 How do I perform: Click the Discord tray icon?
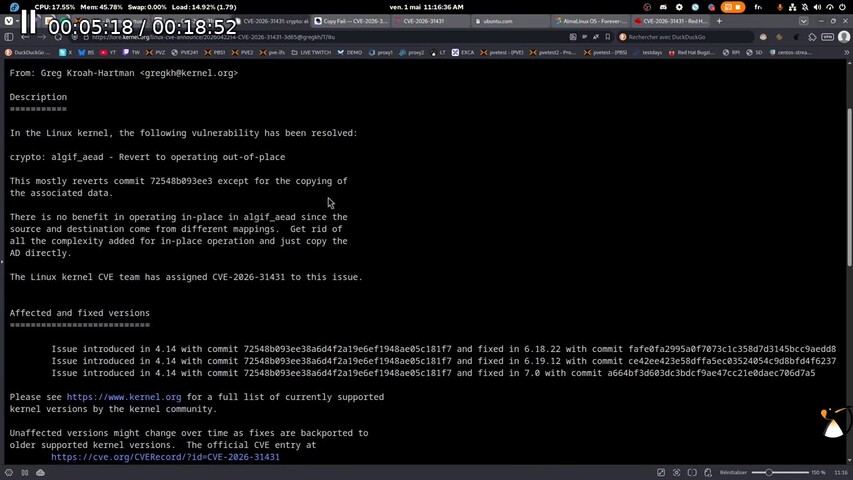click(663, 7)
